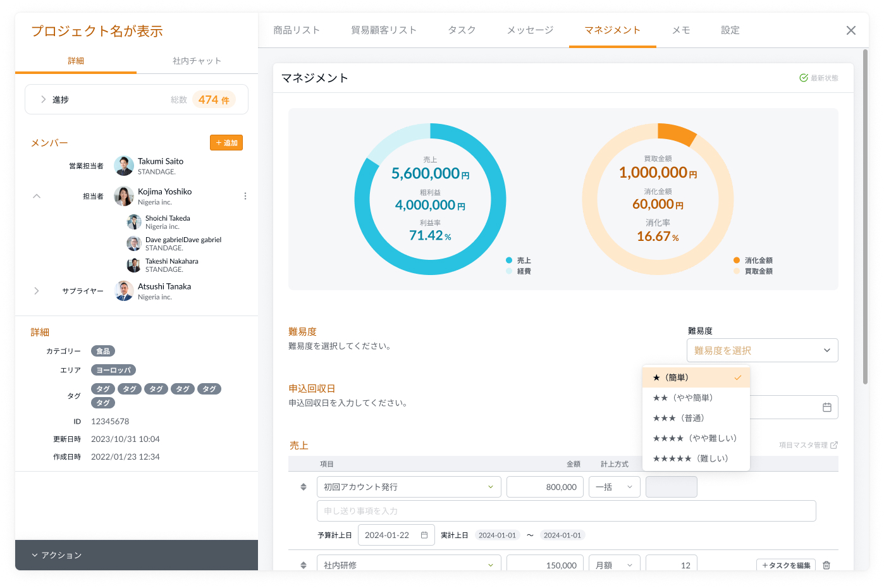Choose ★★★（普通）difficulty option
Viewport: 884px width, 588px height.
point(696,418)
